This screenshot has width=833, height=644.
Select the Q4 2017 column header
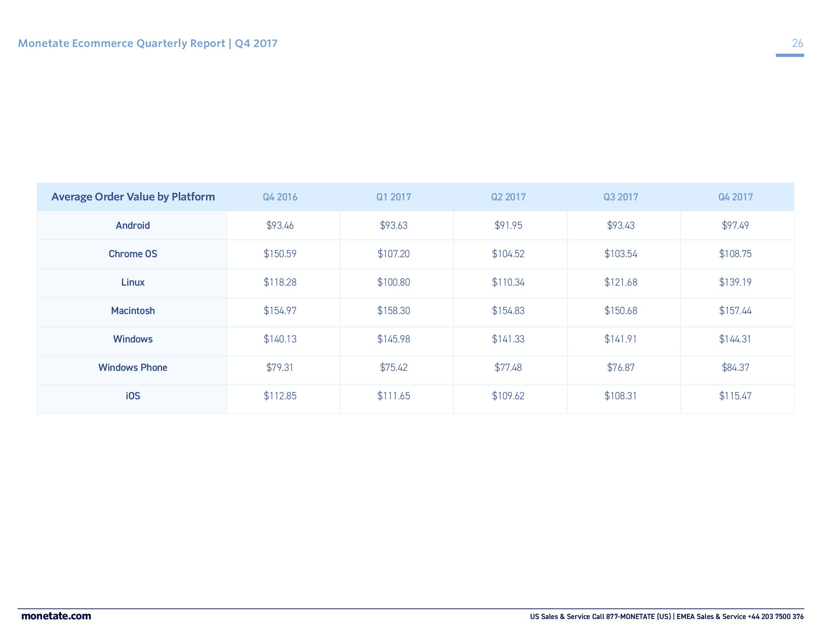[x=735, y=197]
